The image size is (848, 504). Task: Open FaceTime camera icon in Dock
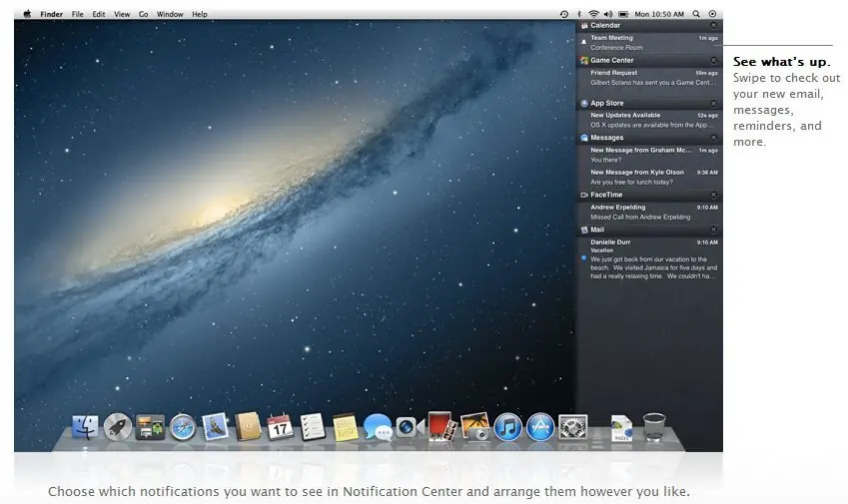click(x=410, y=427)
